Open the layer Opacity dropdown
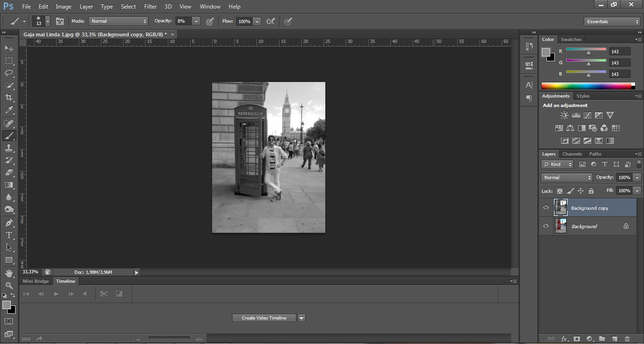Screen dimensions: 644x344 click(x=637, y=178)
